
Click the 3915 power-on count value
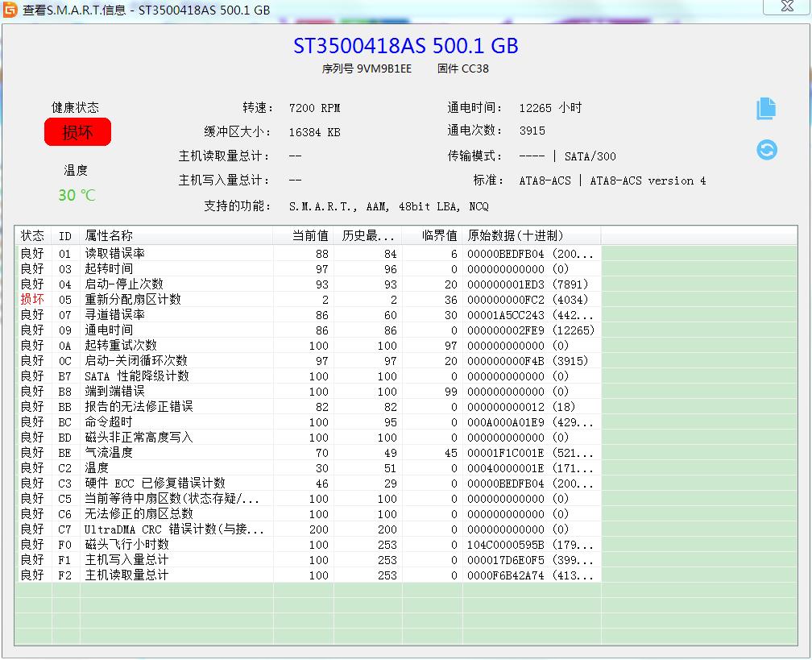tap(532, 131)
